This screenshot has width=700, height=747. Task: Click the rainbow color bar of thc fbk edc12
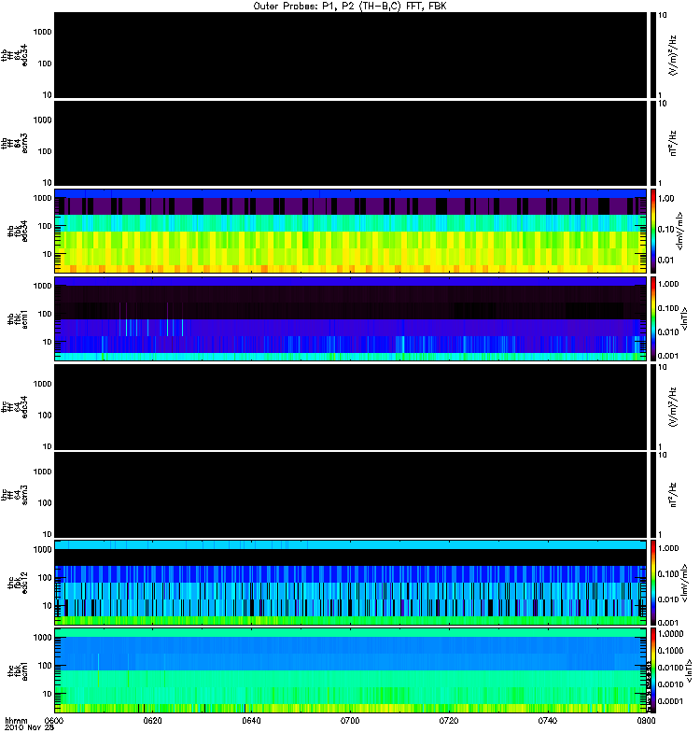click(653, 582)
